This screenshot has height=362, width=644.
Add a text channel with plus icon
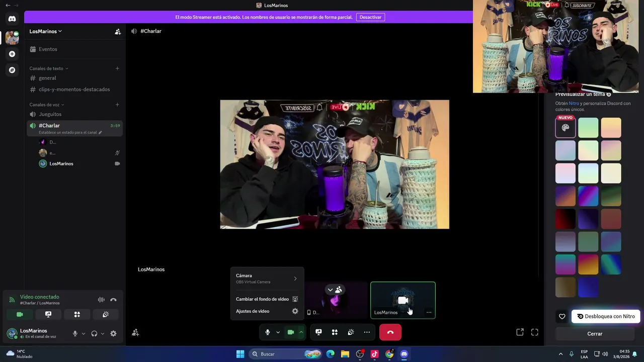117,68
